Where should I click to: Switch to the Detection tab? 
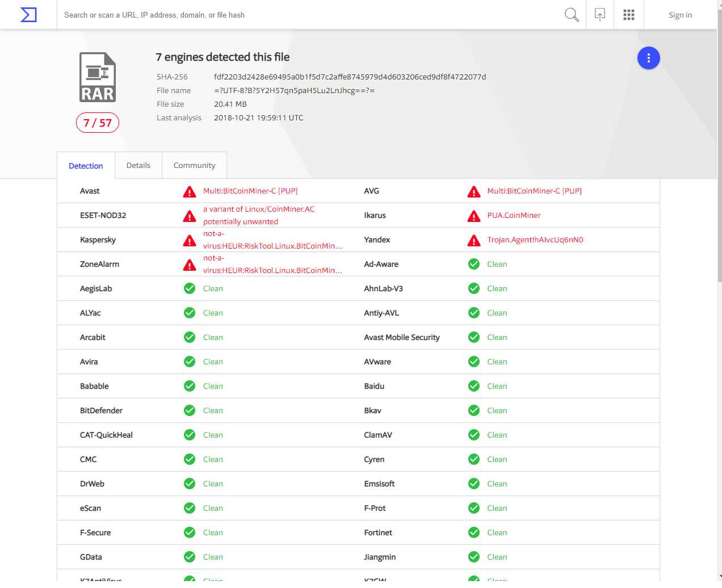pyautogui.click(x=86, y=166)
